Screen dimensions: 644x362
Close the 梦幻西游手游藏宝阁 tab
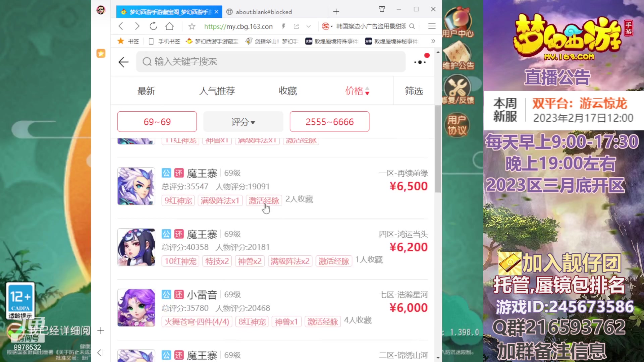point(216,12)
